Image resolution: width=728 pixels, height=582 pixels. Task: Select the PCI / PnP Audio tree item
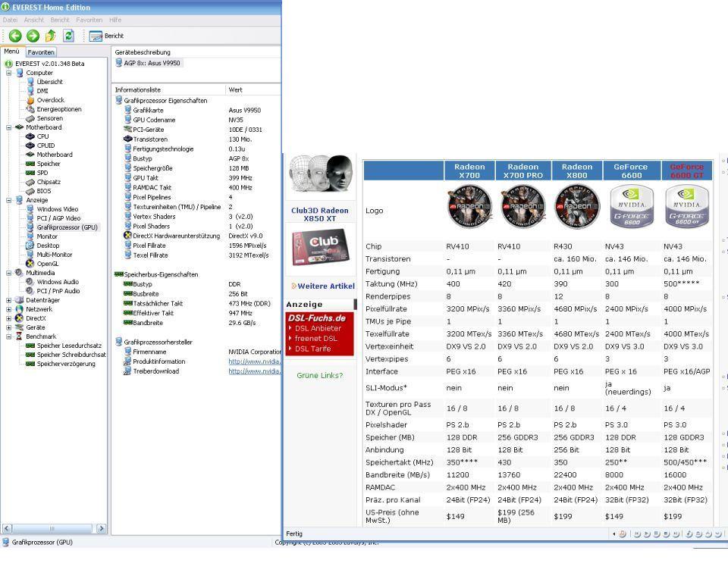(58, 291)
